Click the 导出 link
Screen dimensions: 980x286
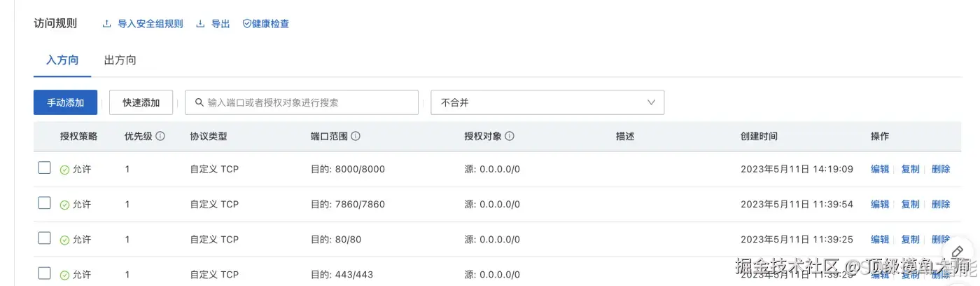[x=220, y=24]
